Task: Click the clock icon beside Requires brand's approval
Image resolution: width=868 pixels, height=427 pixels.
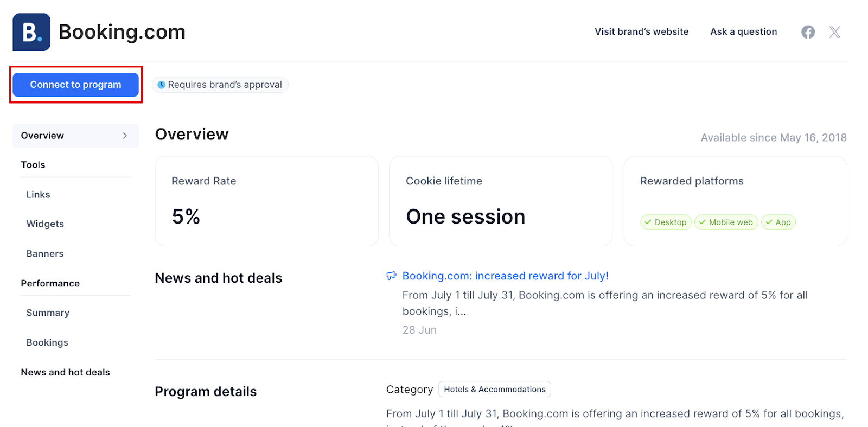Action: pyautogui.click(x=161, y=85)
